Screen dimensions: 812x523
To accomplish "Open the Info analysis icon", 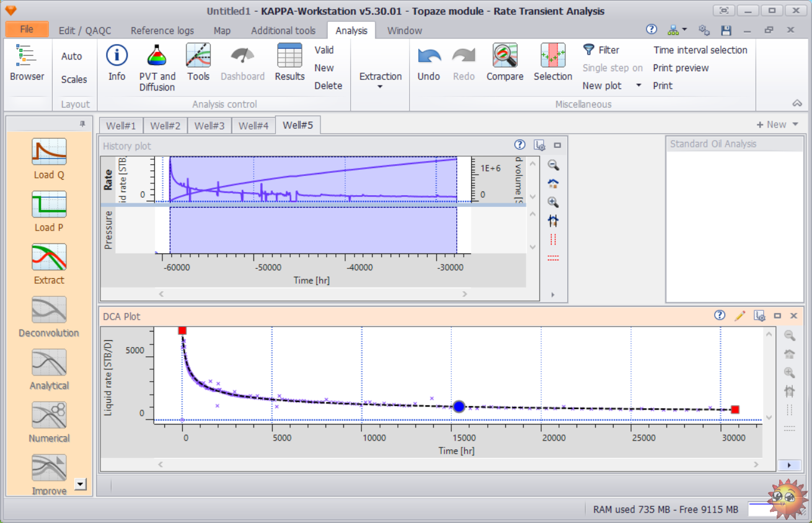I will tap(117, 56).
